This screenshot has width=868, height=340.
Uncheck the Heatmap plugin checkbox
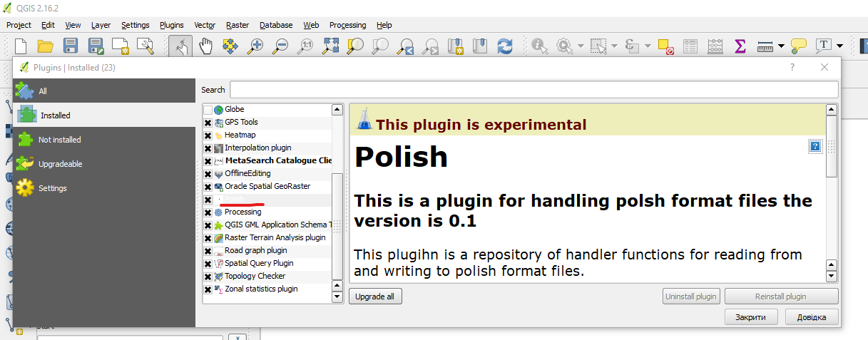(x=208, y=135)
